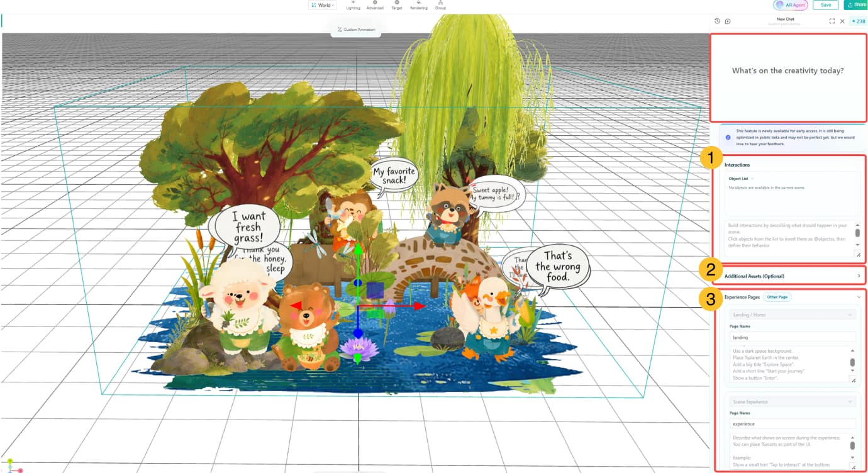The image size is (868, 473).
Task: Open the AR Agent panel
Action: (x=790, y=4)
